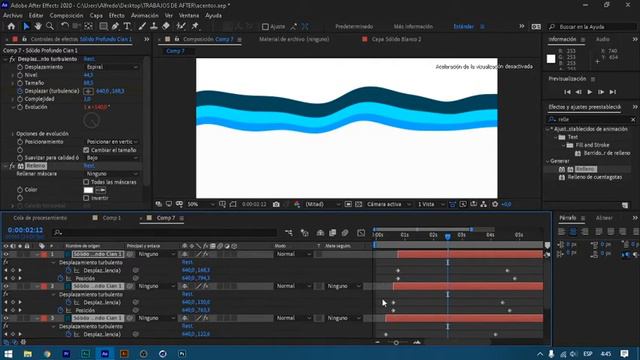640x360 pixels.
Task: Open the Suavizar para calidad dropdown showing Bajo
Action: point(111,158)
